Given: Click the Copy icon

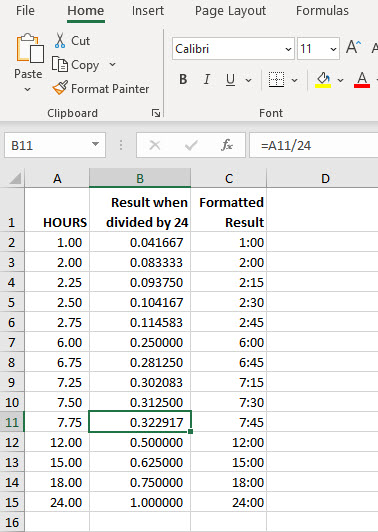Looking at the screenshot, I should point(60,64).
